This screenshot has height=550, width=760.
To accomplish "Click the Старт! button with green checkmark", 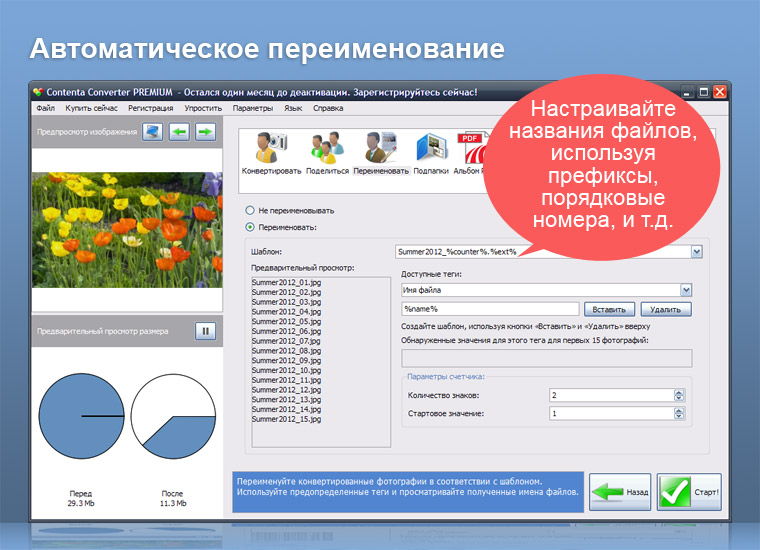I will (689, 492).
